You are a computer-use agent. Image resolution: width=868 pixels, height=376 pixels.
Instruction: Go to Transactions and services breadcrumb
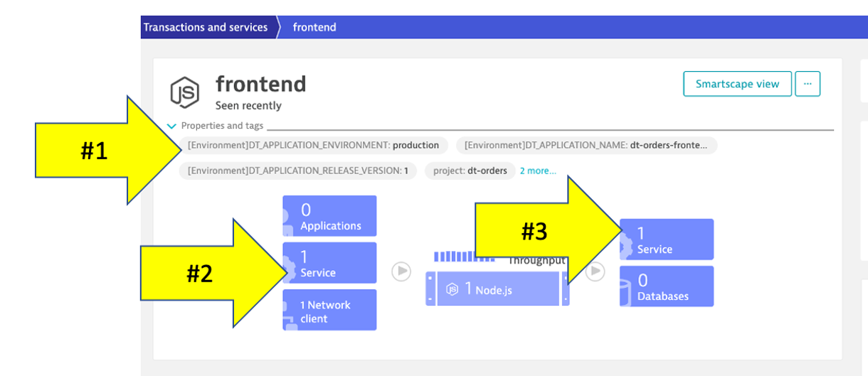[x=206, y=28]
